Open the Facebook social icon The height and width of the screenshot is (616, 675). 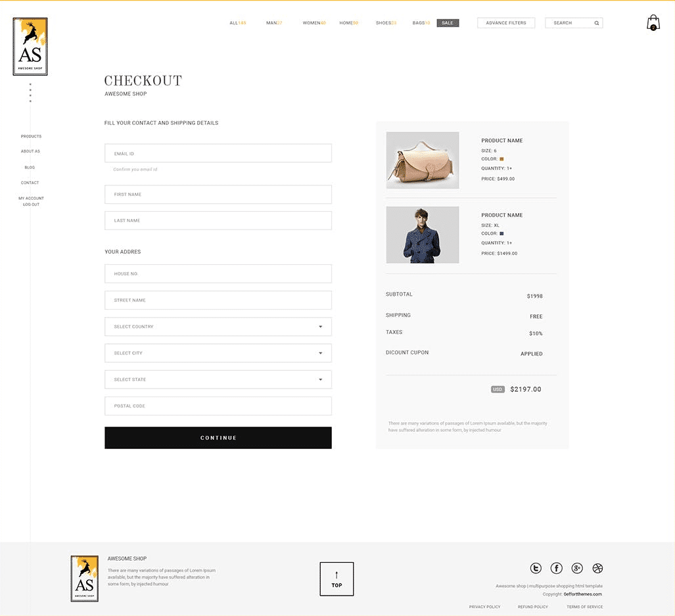(x=556, y=568)
